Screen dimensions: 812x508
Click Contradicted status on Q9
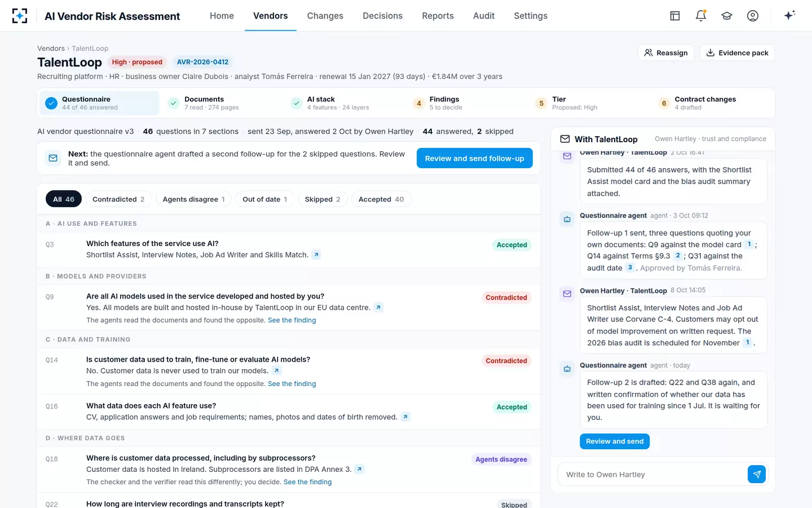506,297
